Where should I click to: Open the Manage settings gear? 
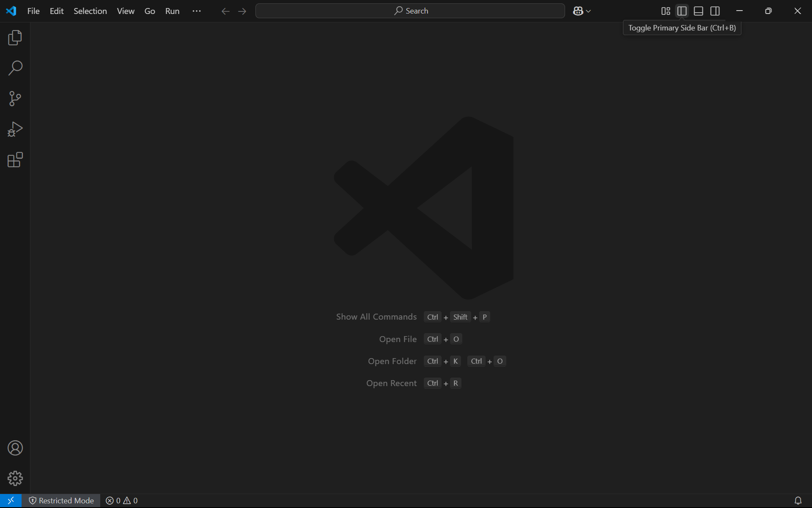pyautogui.click(x=15, y=478)
